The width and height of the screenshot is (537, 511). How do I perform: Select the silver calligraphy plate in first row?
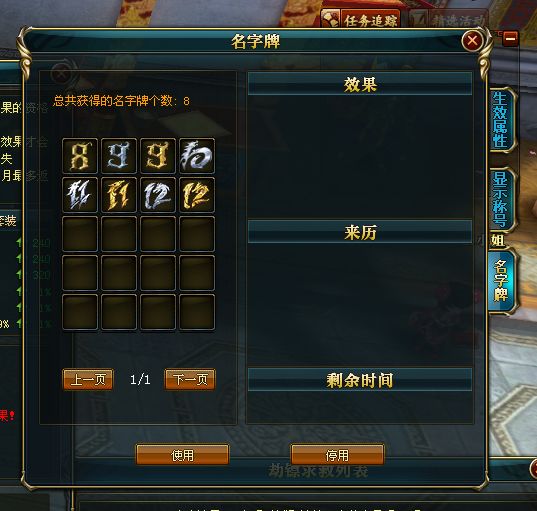point(197,156)
